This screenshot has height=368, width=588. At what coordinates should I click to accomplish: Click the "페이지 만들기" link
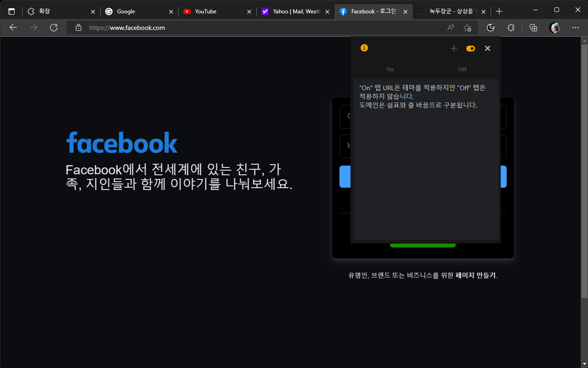[x=475, y=276]
